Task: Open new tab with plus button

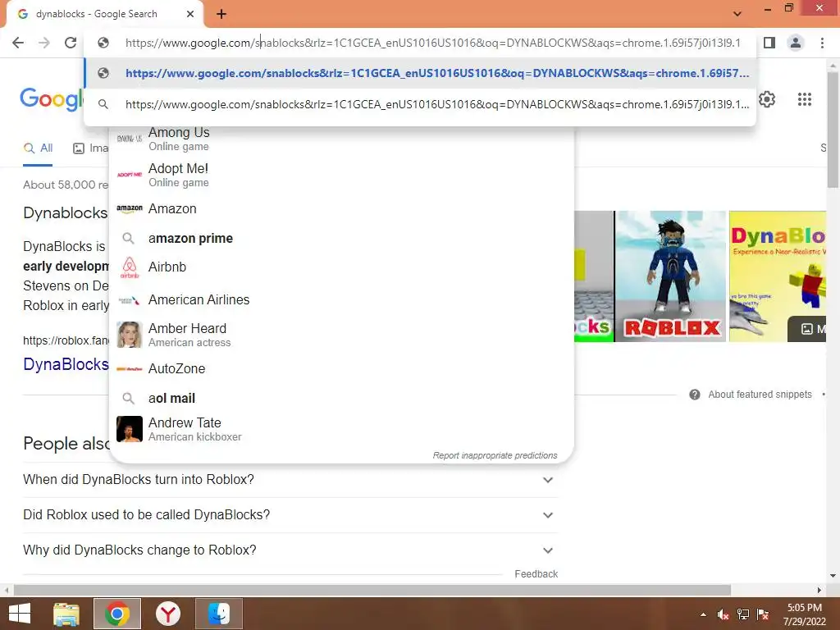Action: (x=221, y=14)
